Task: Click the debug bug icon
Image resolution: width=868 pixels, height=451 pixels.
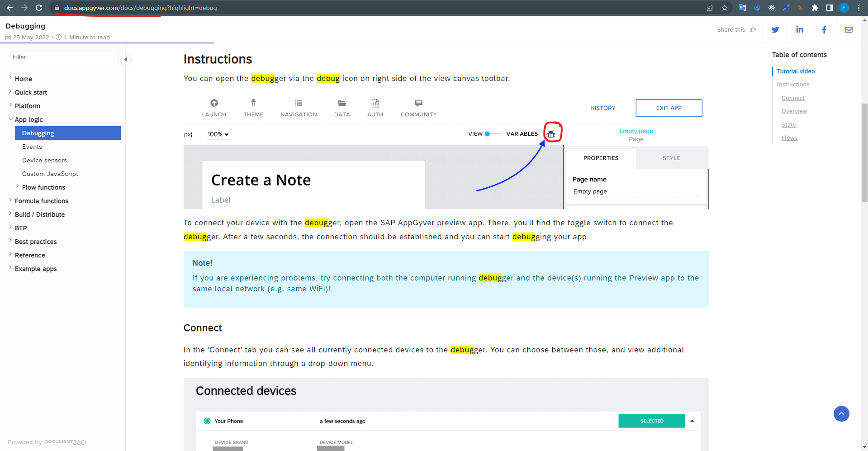Action: [x=551, y=134]
